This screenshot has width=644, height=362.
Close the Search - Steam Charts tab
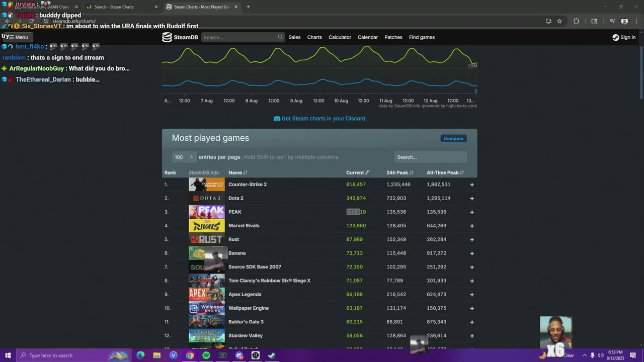[x=156, y=7]
